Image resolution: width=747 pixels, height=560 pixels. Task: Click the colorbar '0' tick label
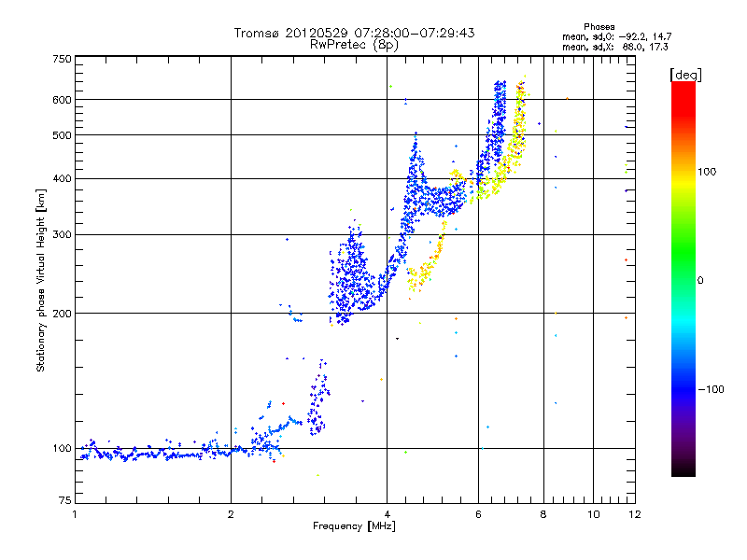point(700,281)
